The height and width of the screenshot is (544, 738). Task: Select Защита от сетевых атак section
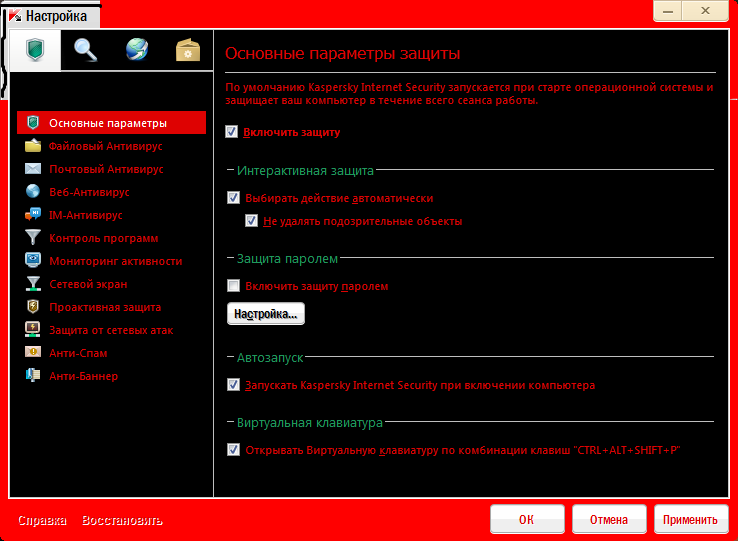pos(112,330)
